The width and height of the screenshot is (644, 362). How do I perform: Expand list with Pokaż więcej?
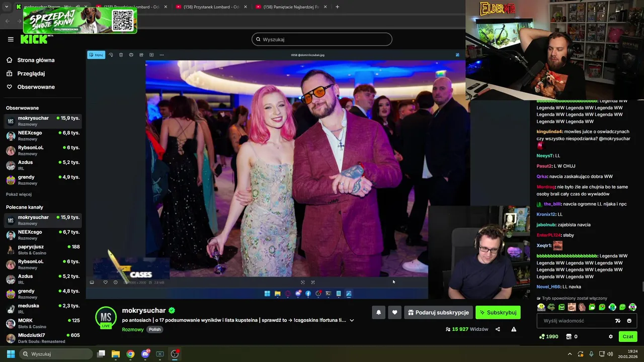click(19, 194)
